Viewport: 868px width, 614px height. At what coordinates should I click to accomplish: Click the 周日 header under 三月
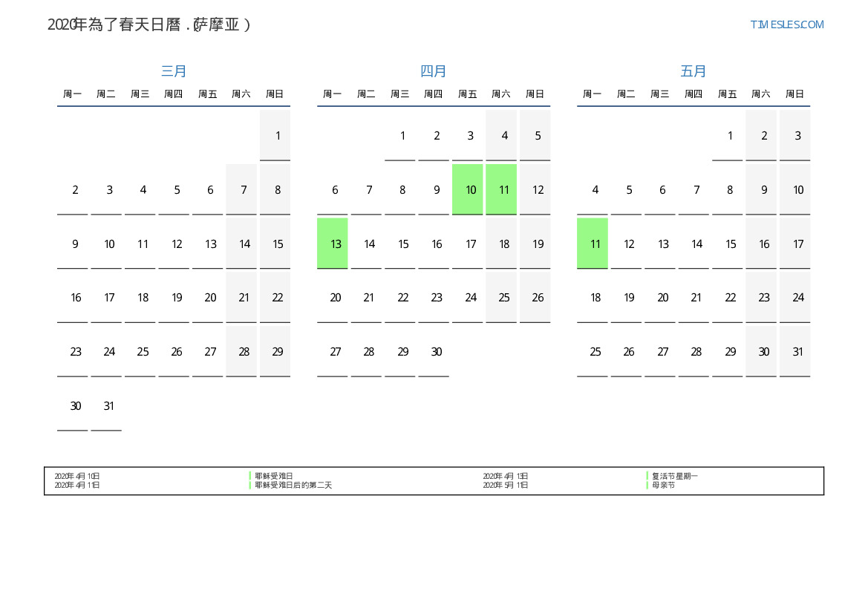[275, 94]
